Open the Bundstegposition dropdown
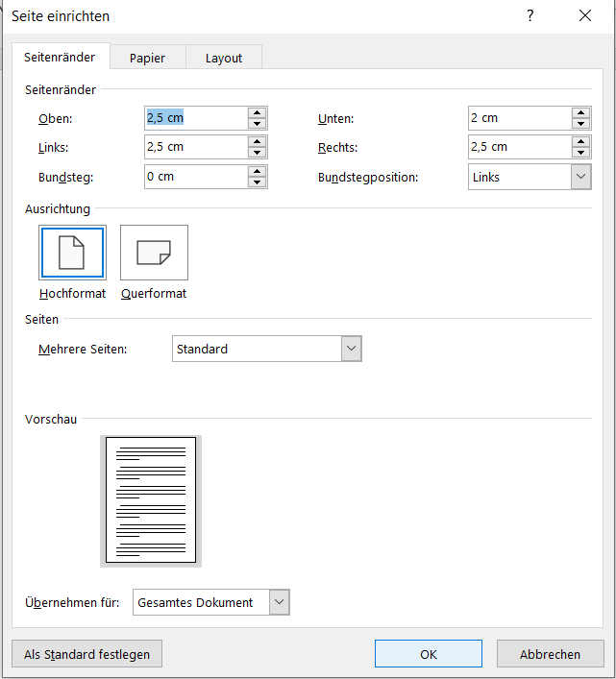 580,177
